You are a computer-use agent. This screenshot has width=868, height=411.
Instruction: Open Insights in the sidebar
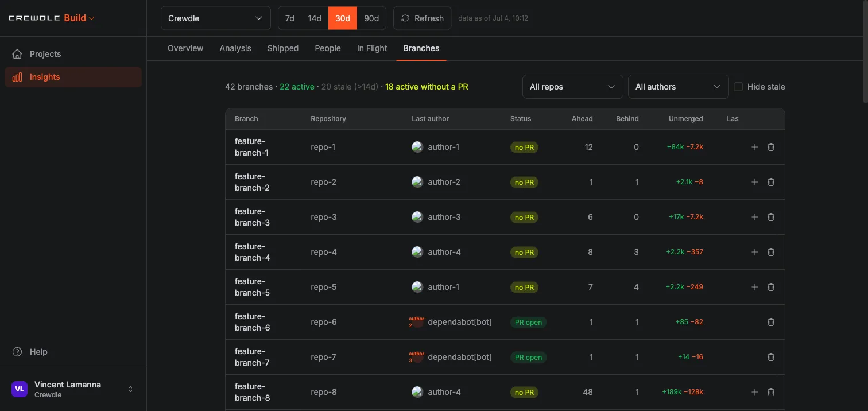(73, 77)
